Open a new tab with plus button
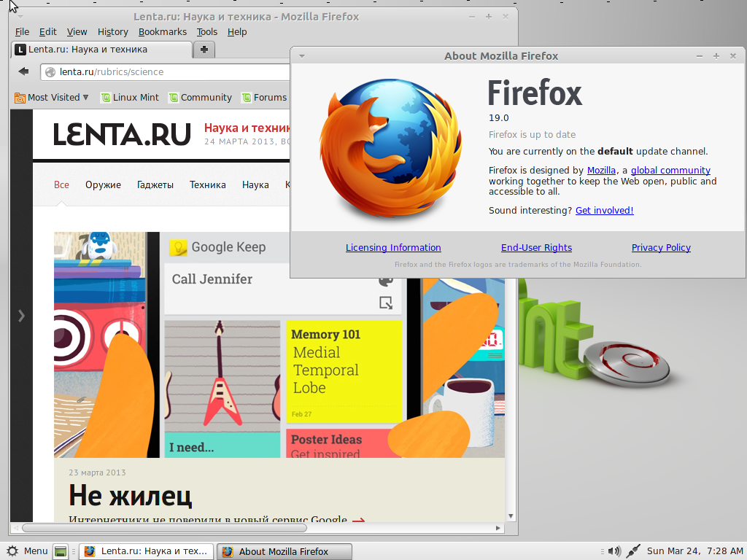Image resolution: width=747 pixels, height=560 pixels. coord(204,50)
